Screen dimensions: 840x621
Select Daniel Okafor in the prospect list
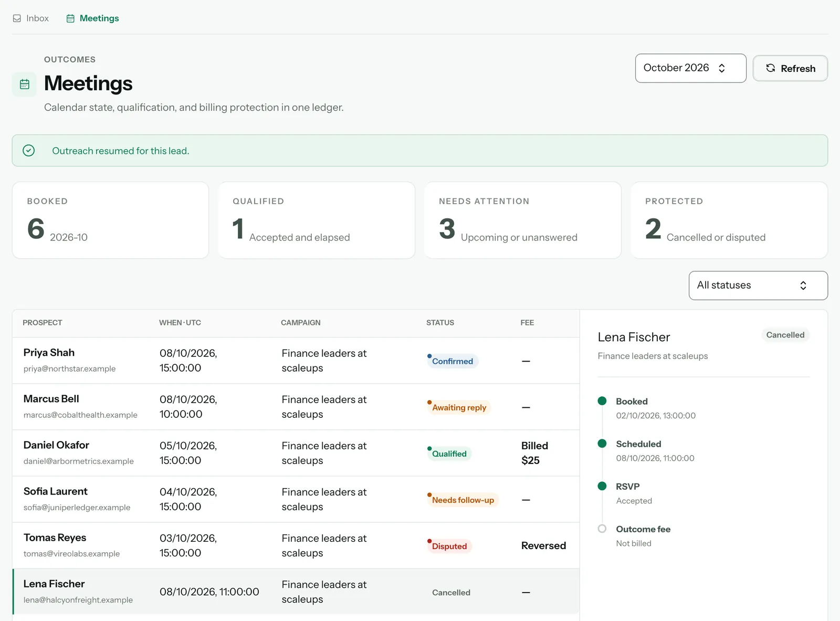tap(296, 453)
